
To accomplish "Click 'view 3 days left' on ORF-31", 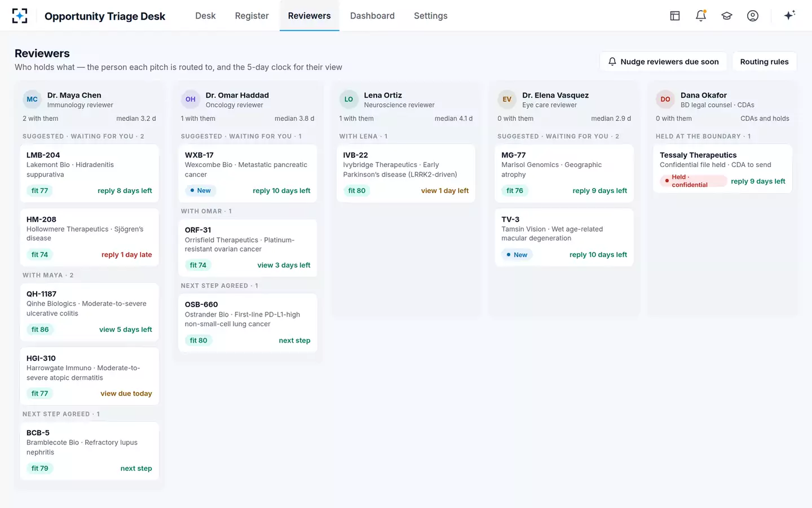I will tap(284, 265).
